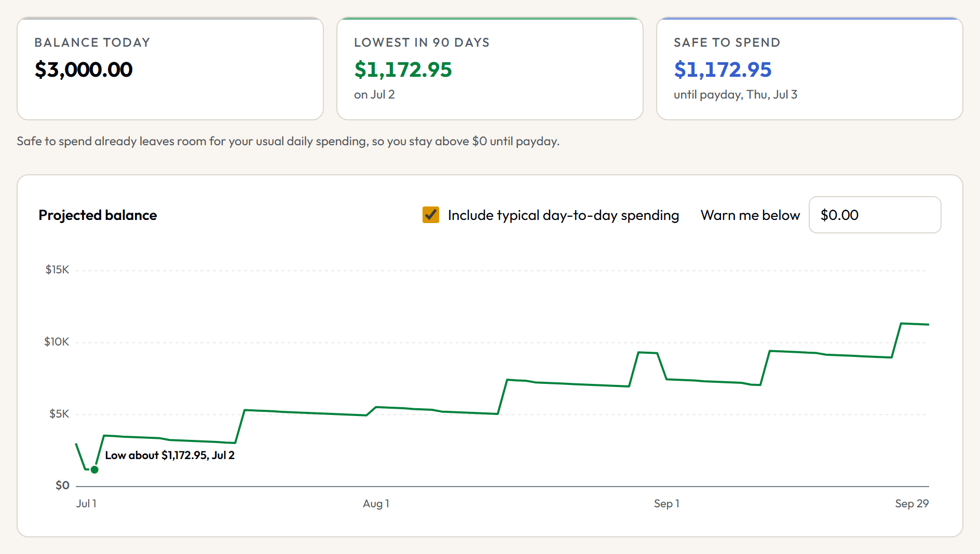This screenshot has width=980, height=554.
Task: Click the Safe to Spend blue amount
Action: point(723,70)
